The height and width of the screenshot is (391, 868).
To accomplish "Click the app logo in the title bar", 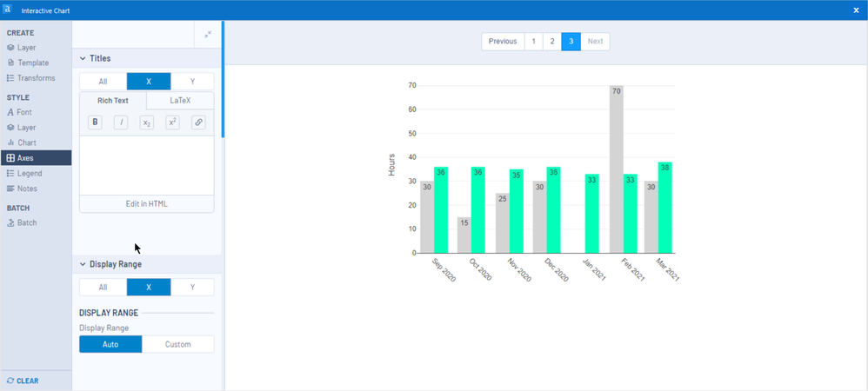I will [x=7, y=10].
